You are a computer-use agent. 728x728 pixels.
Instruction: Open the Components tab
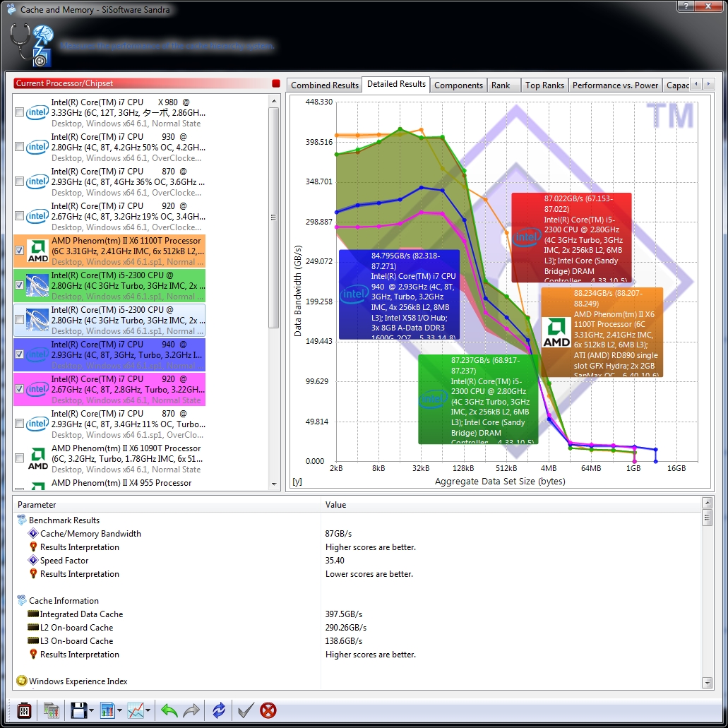point(458,85)
